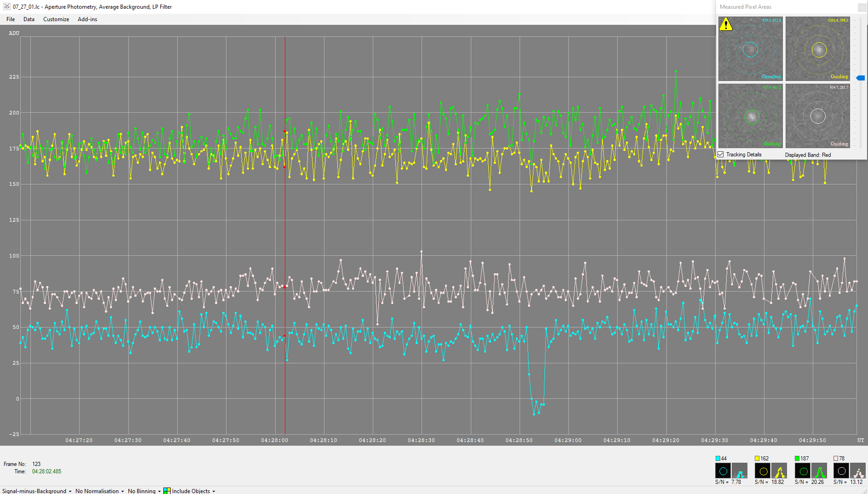This screenshot has height=494, width=868.
Task: Click the cyan PSF profile icon
Action: pos(740,471)
